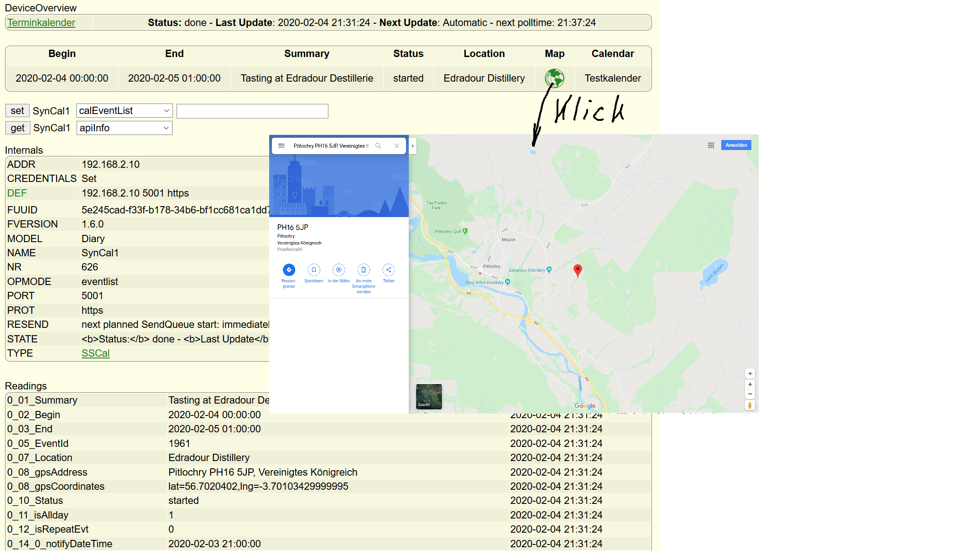Image resolution: width=979 pixels, height=560 pixels.
Task: Open the apiInfo get dropdown
Action: pos(124,128)
